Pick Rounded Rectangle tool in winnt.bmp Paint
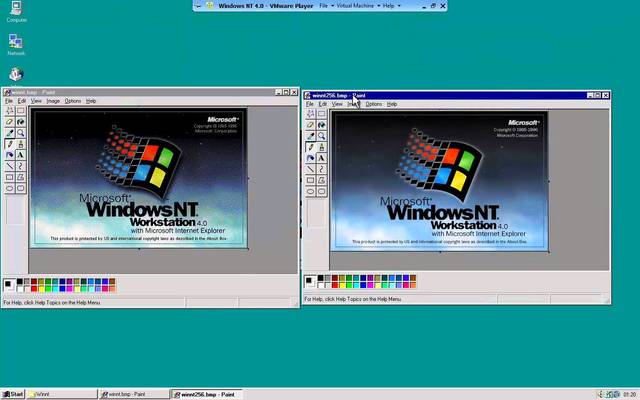640x400 pixels. 20,188
